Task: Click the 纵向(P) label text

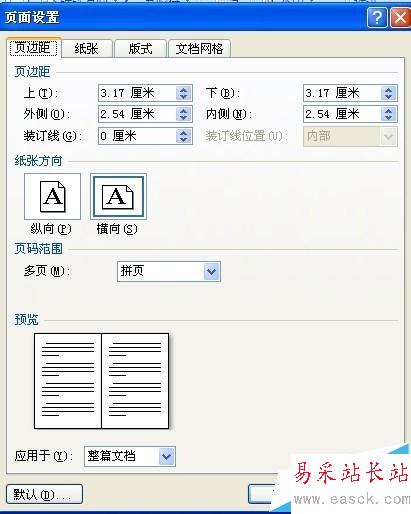Action: [x=51, y=229]
